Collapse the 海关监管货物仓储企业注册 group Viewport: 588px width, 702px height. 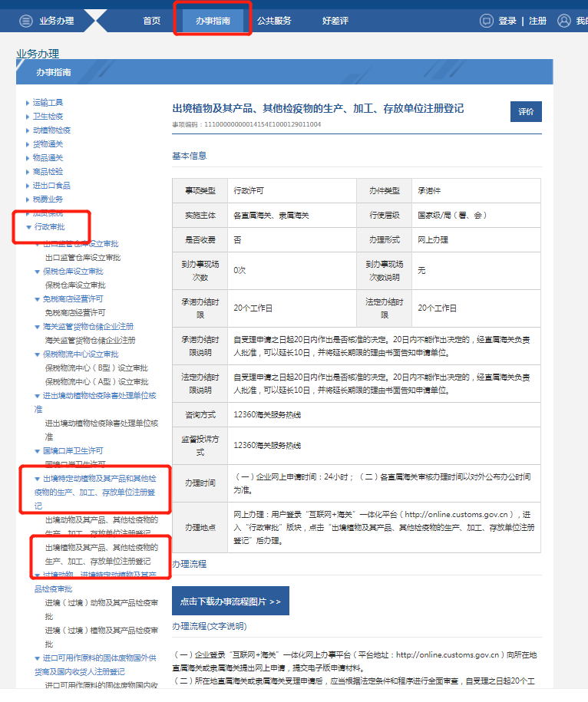(37, 327)
